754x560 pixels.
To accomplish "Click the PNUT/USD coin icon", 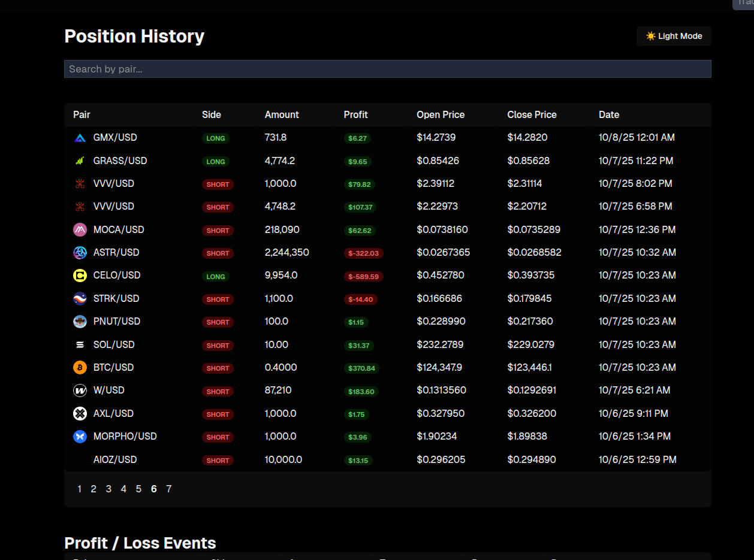I will (80, 322).
